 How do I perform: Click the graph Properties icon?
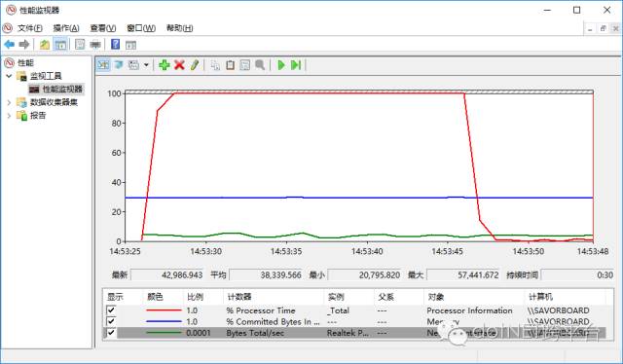click(245, 65)
